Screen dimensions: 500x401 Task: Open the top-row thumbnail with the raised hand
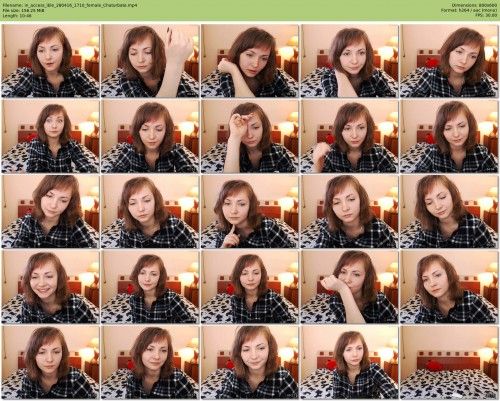point(150,61)
